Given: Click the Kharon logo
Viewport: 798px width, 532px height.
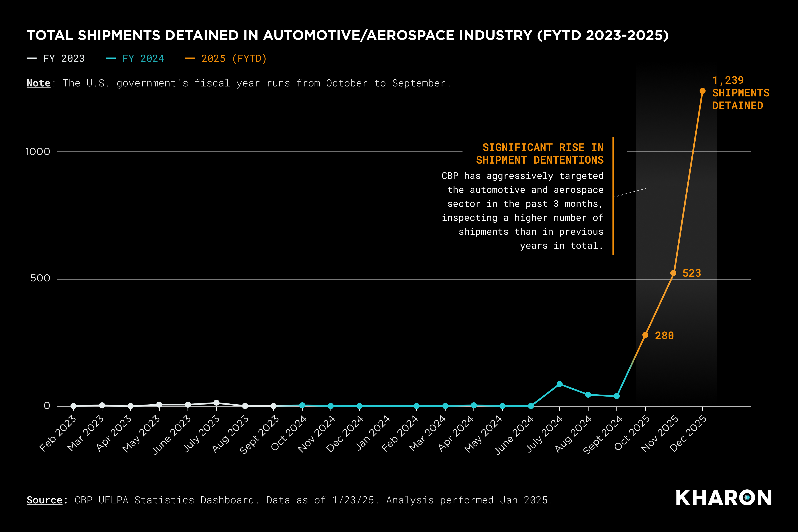Looking at the screenshot, I should tap(723, 498).
